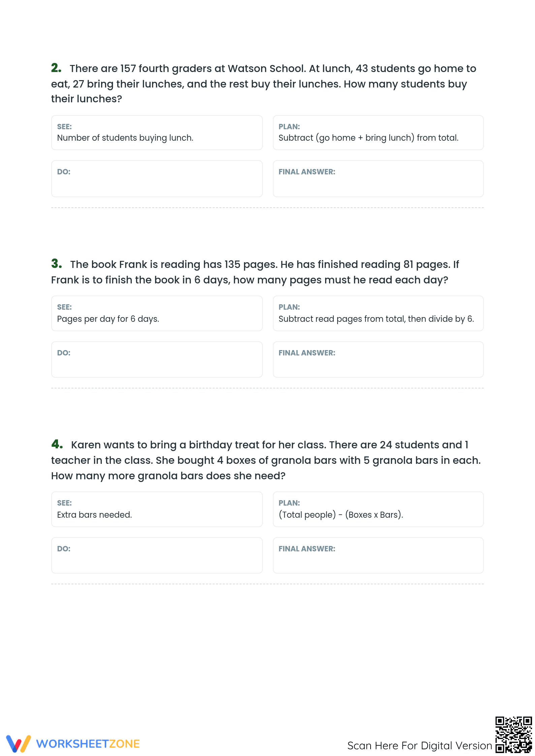
Task: Select the SEE box about students buying lunch
Action: [157, 133]
